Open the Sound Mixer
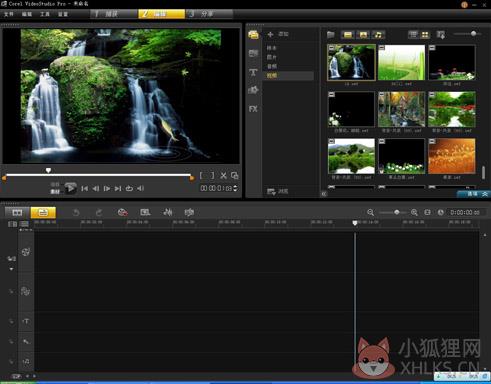The image size is (491, 384). pyautogui.click(x=168, y=212)
